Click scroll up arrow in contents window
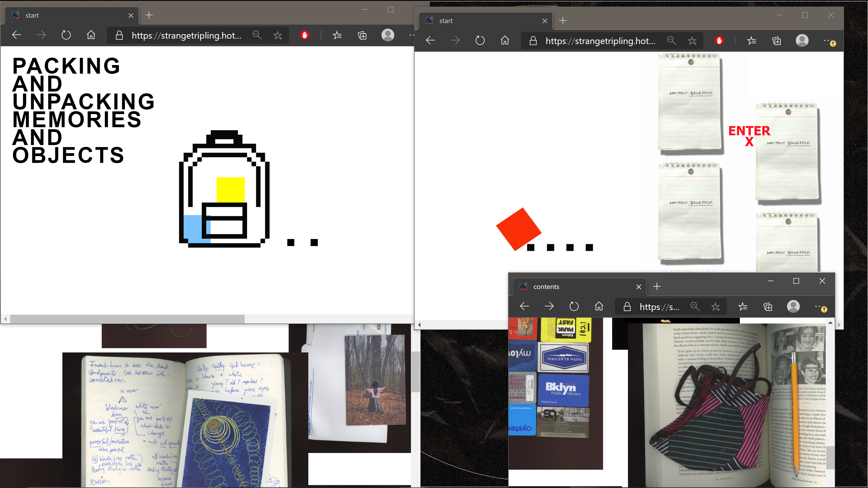868x488 pixels. coord(830,323)
